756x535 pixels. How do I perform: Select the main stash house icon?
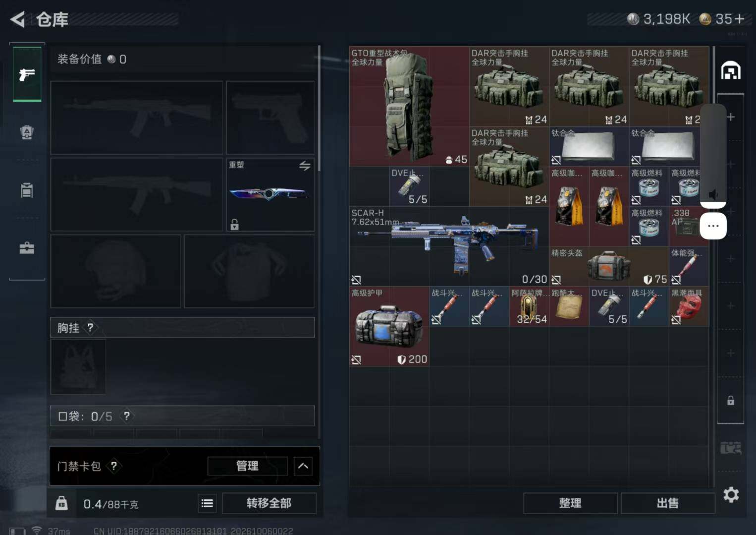pos(731,71)
